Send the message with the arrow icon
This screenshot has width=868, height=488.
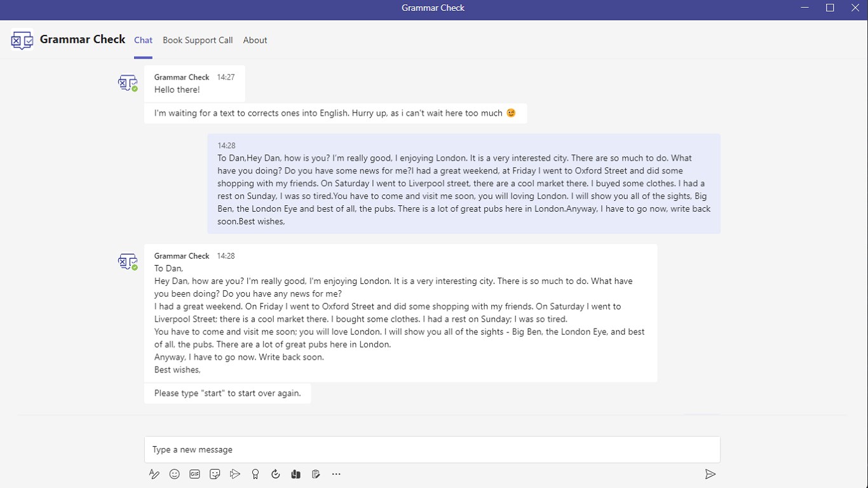710,474
